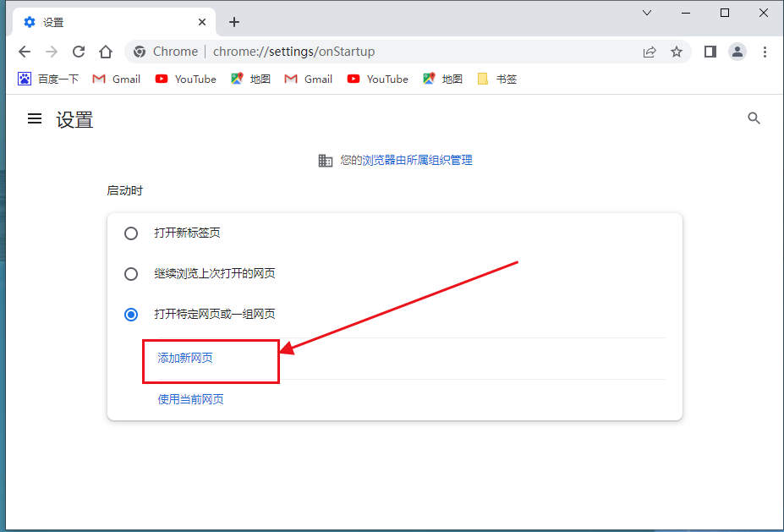Image resolution: width=784 pixels, height=532 pixels.
Task: Click the organization building icon
Action: pyautogui.click(x=326, y=161)
